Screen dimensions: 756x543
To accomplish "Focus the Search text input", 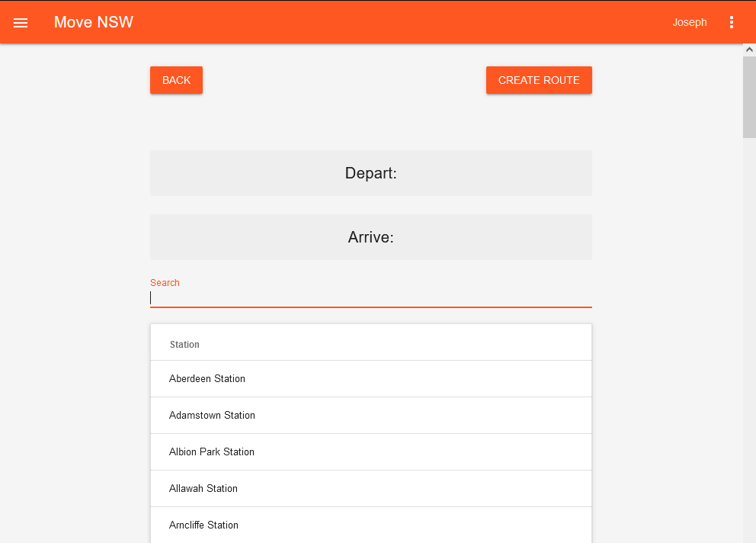I will click(x=370, y=298).
